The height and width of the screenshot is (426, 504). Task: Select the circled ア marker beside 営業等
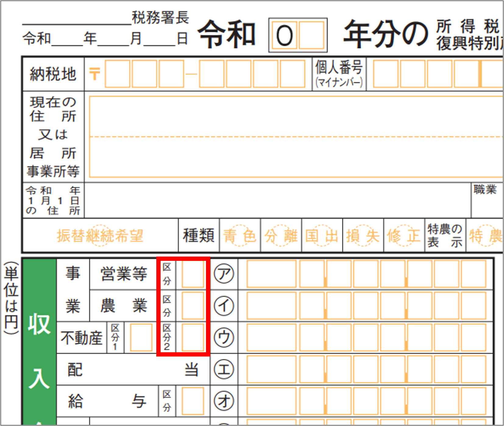[224, 274]
